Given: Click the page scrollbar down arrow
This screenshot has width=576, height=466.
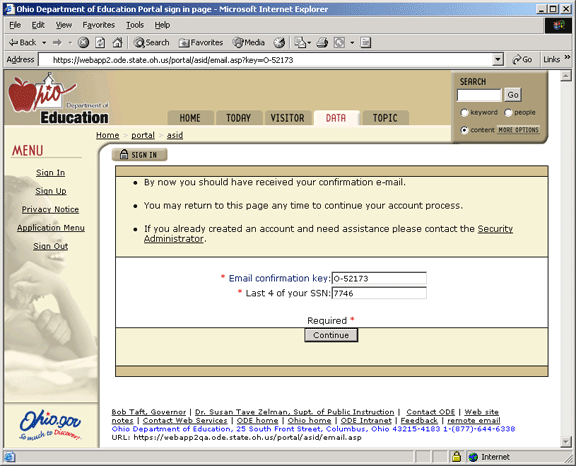Looking at the screenshot, I should [566, 441].
